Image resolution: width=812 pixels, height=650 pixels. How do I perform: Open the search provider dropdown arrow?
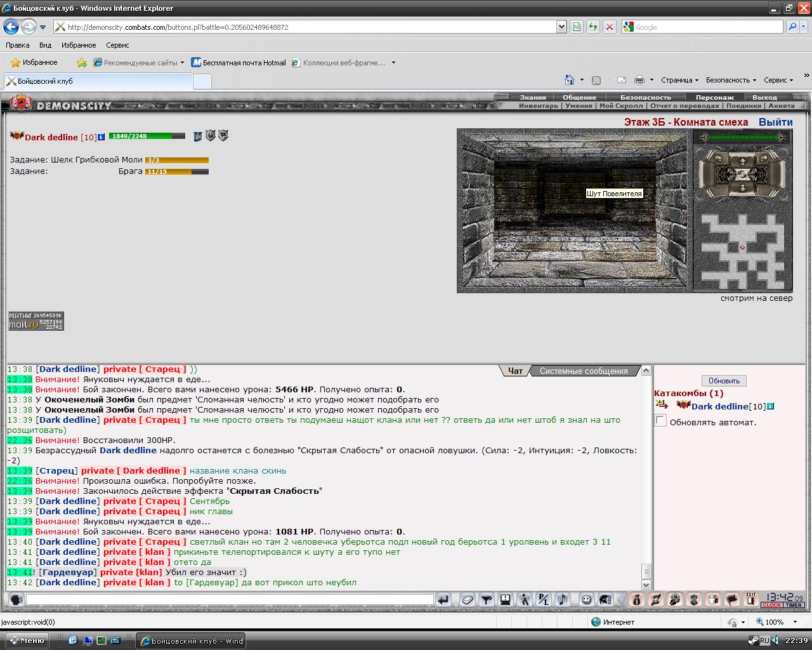coord(805,27)
